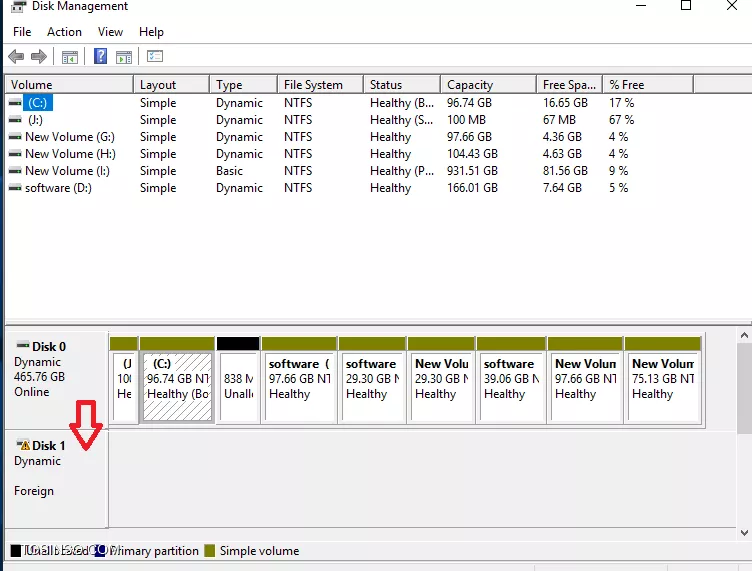Viewport: 752px width, 571px height.
Task: Click drive icon beside New Volume (I:)
Action: (x=15, y=171)
